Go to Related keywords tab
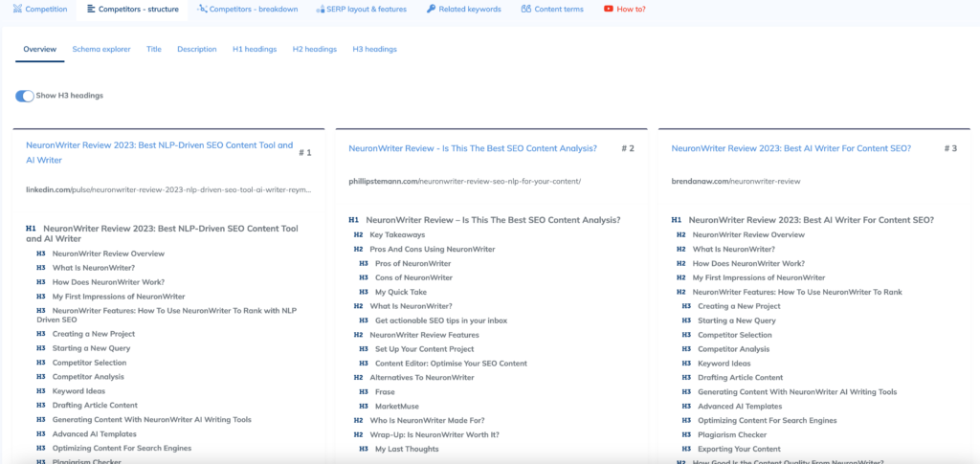The image size is (980, 464). [464, 10]
